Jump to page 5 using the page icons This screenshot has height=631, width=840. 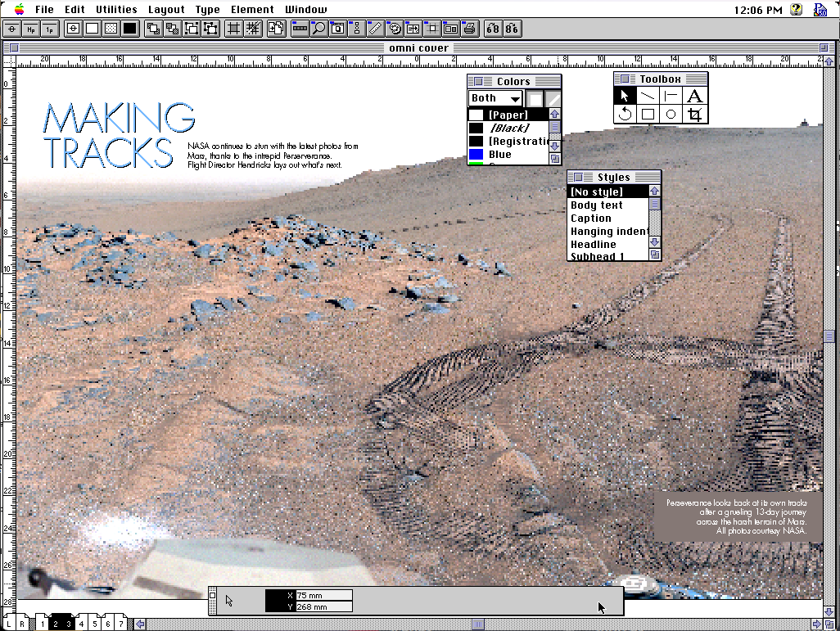point(94,624)
